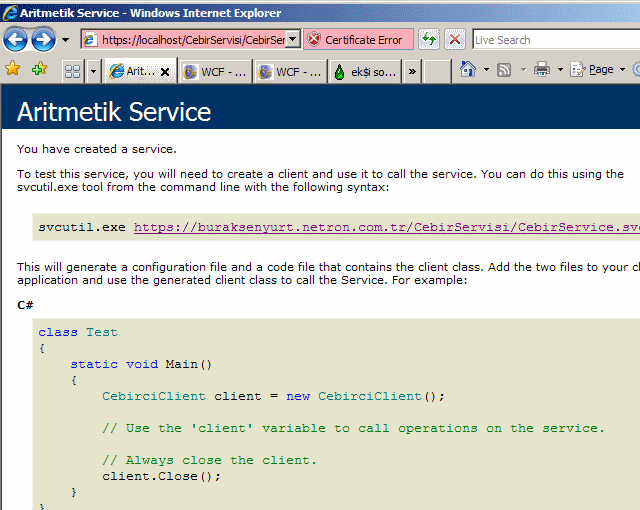Click the Print icon in toolbar
The width and height of the screenshot is (640, 510).
[541, 70]
